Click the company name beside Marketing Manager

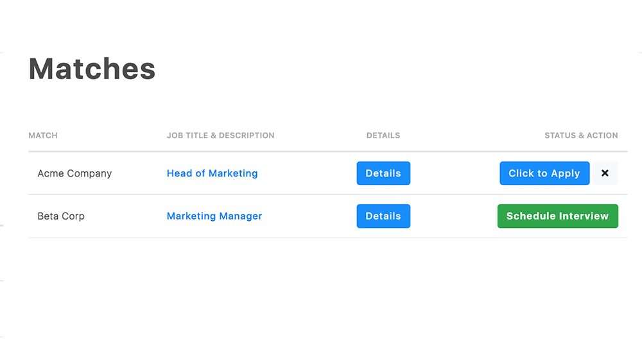(61, 216)
